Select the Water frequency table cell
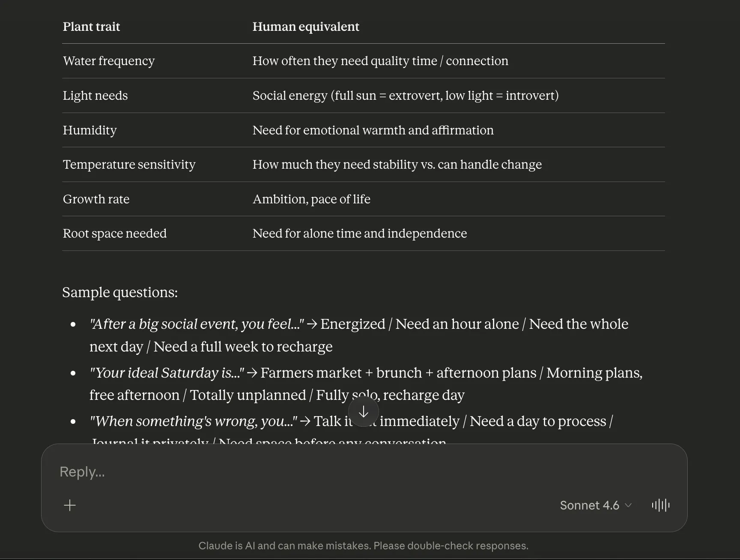Screen dimensions: 740x560 (x=109, y=61)
